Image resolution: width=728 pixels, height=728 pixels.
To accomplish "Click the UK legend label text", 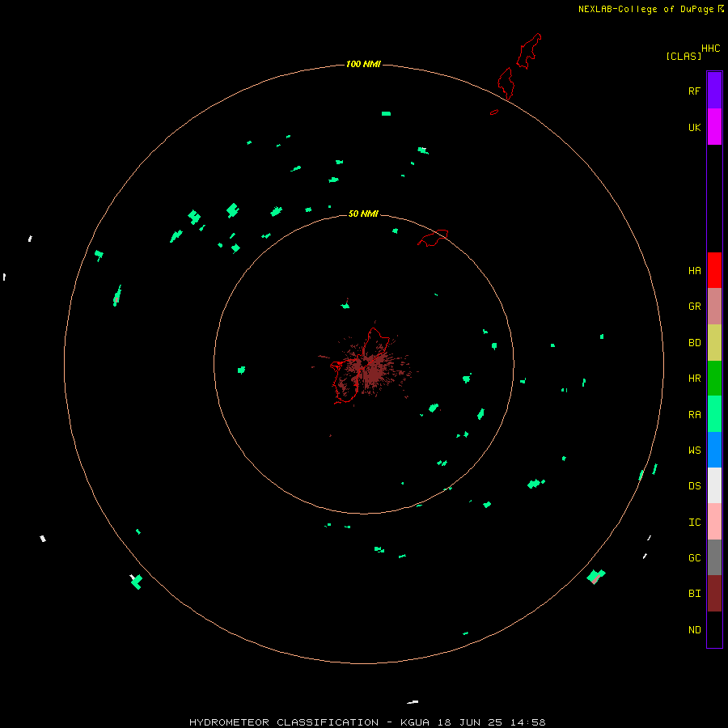I will coord(694,127).
